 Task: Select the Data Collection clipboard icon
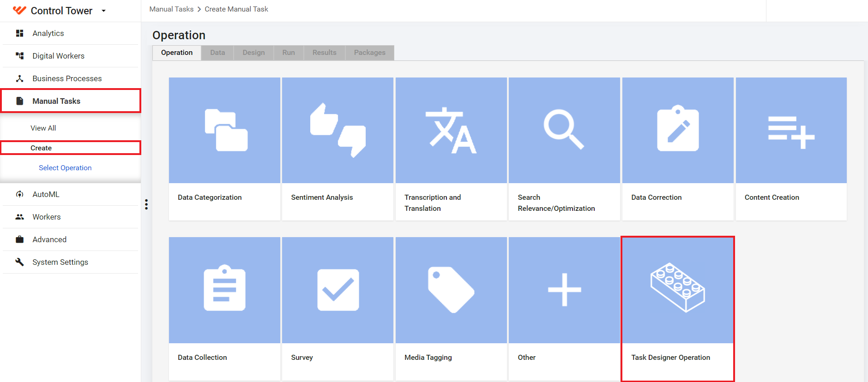point(224,288)
